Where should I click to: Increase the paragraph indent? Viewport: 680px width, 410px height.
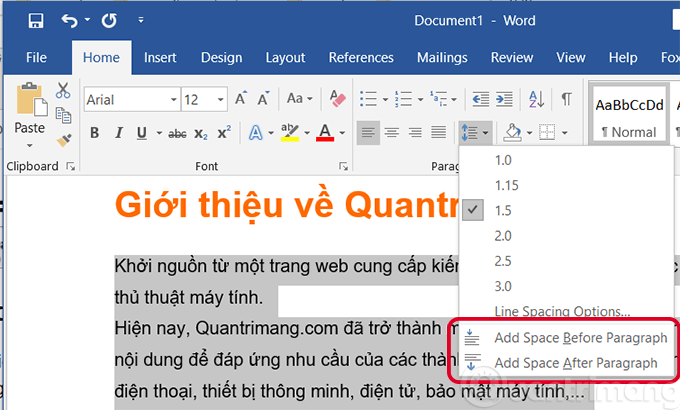click(x=504, y=99)
